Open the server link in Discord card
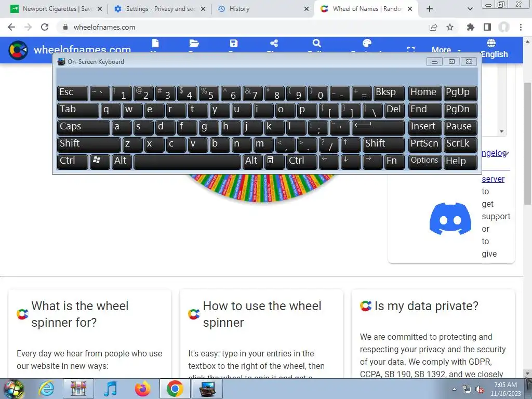Image resolution: width=532 pixels, height=399 pixels. (x=493, y=179)
